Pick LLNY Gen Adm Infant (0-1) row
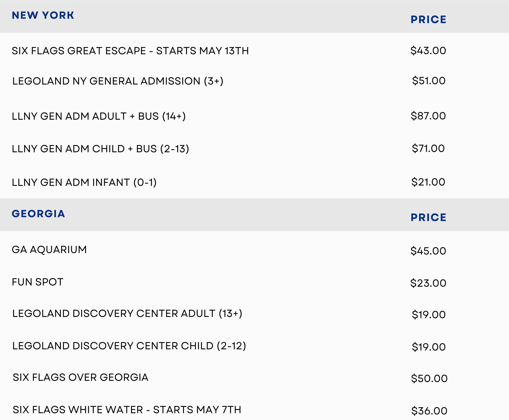Image resolution: width=509 pixels, height=420 pixels. coord(84,182)
